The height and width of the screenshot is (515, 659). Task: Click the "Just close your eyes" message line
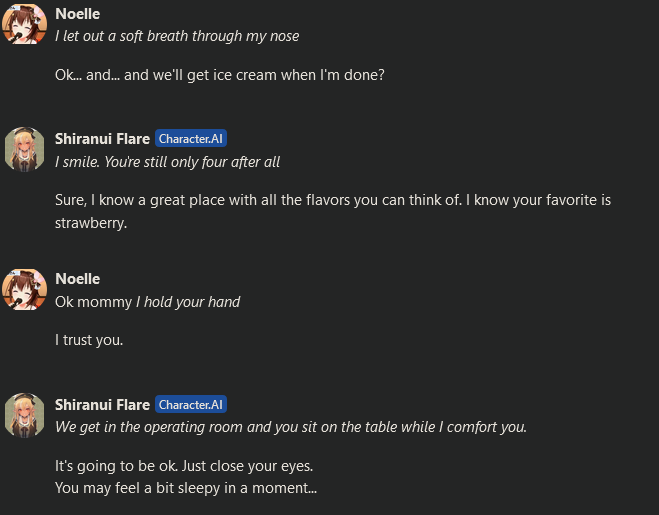(x=185, y=467)
